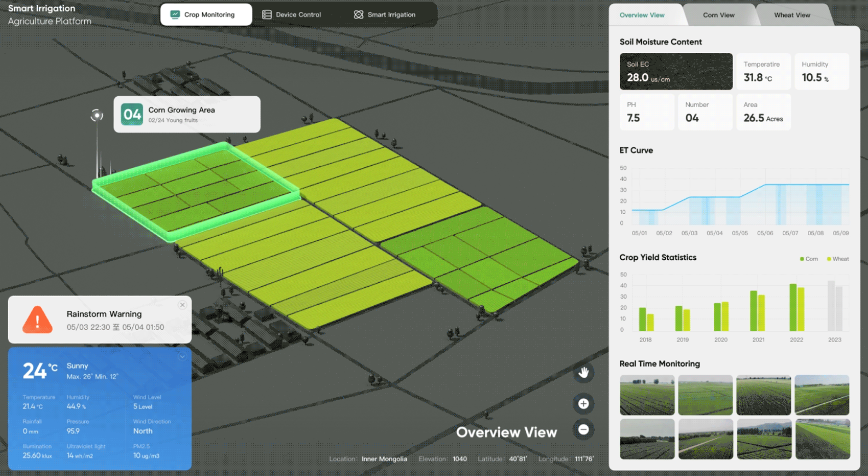Zoom out with the minus button
Screen dimensions: 868x476
[x=583, y=429]
